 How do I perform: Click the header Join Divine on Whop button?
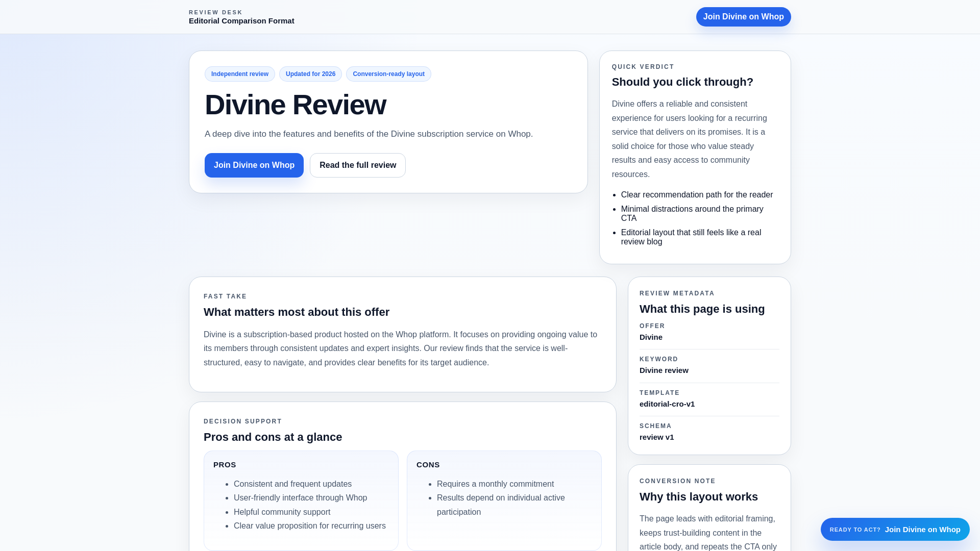tap(743, 17)
